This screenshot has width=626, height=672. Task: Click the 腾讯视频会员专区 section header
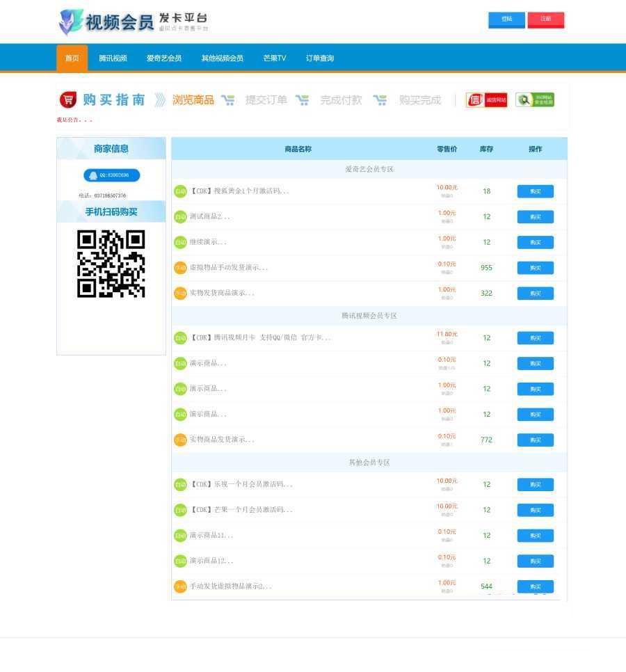[369, 316]
